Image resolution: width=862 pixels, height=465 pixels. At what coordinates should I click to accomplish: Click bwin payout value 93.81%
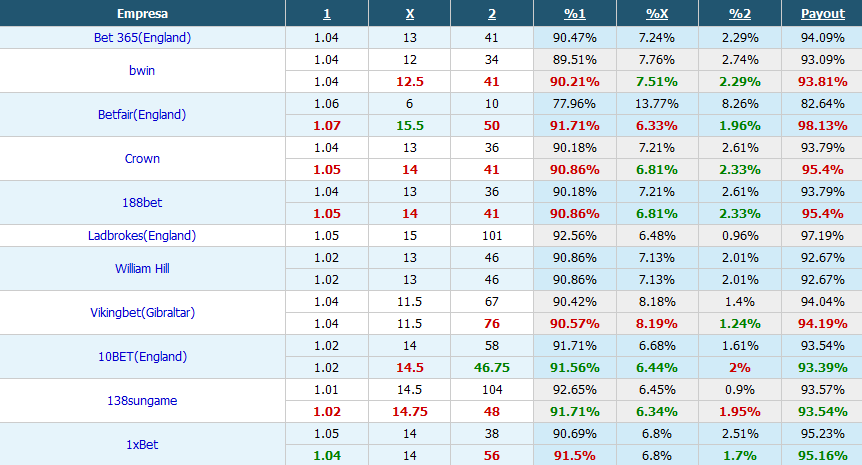(822, 82)
